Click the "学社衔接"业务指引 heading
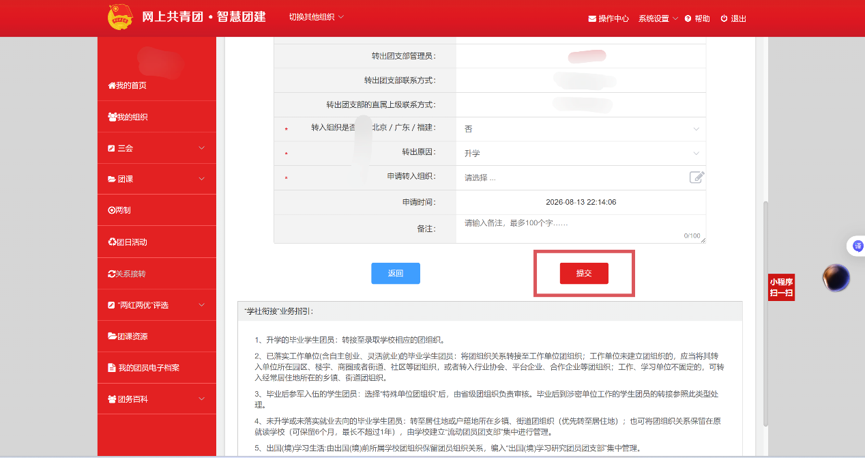865x458 pixels. click(x=279, y=311)
